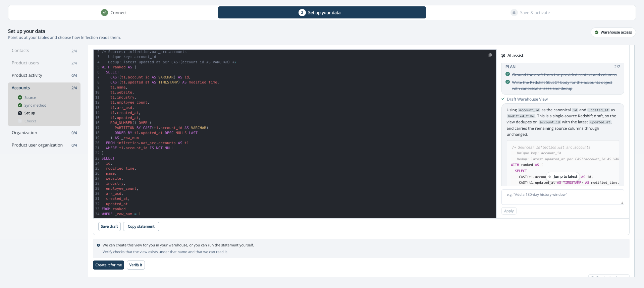Collapse the Draft Warehouse View section

(524, 99)
